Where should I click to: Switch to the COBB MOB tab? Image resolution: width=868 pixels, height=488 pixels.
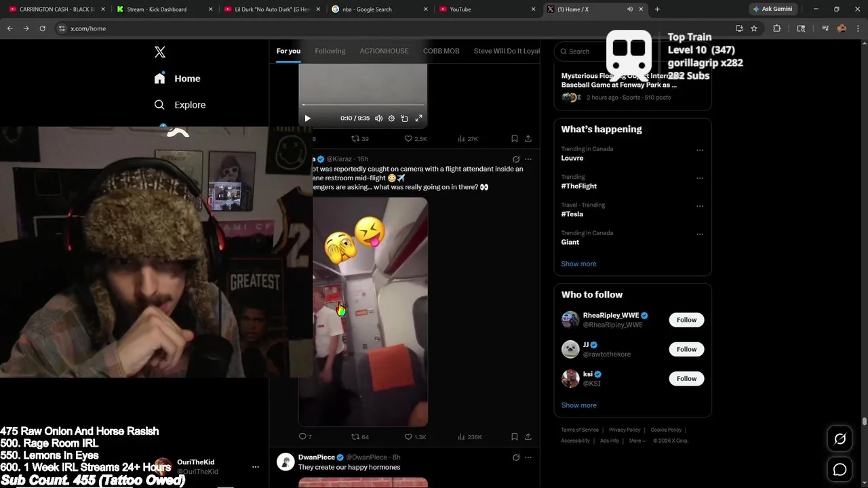click(441, 51)
